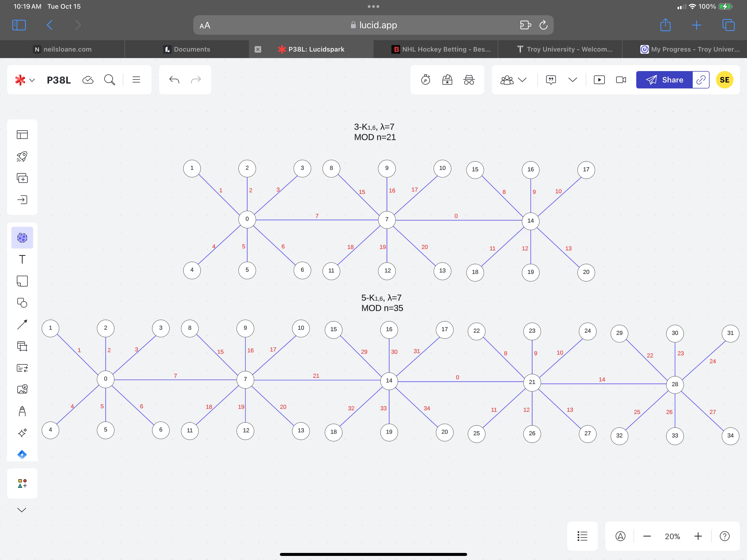Toggle the Safari sidebar panel
The image size is (747, 560).
[x=19, y=25]
